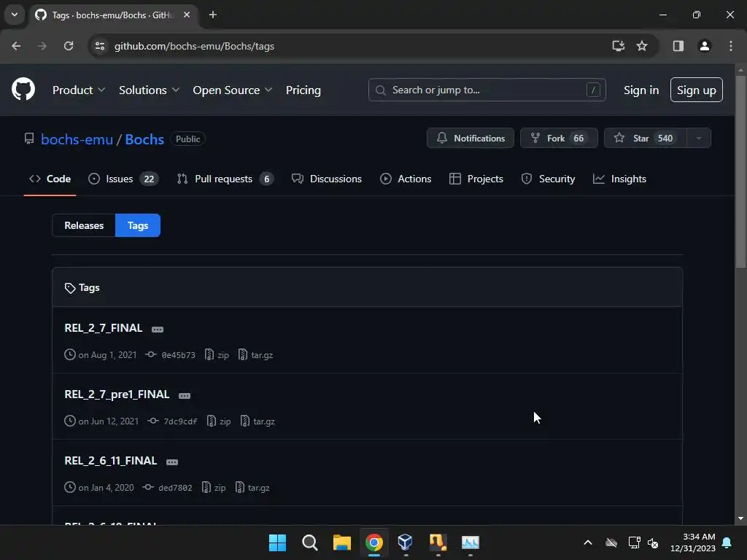Open the resource monitor taskbar icon
This screenshot has height=560, width=747.
pyautogui.click(x=470, y=542)
